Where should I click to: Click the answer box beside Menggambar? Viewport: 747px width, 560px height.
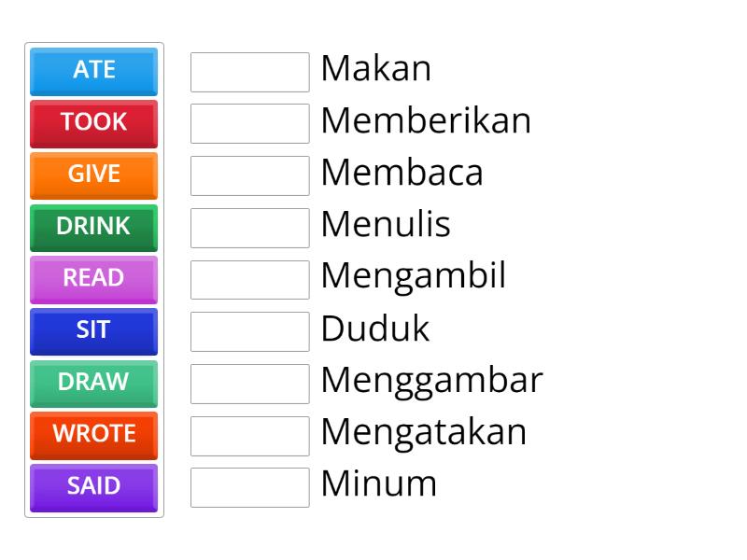249,383
